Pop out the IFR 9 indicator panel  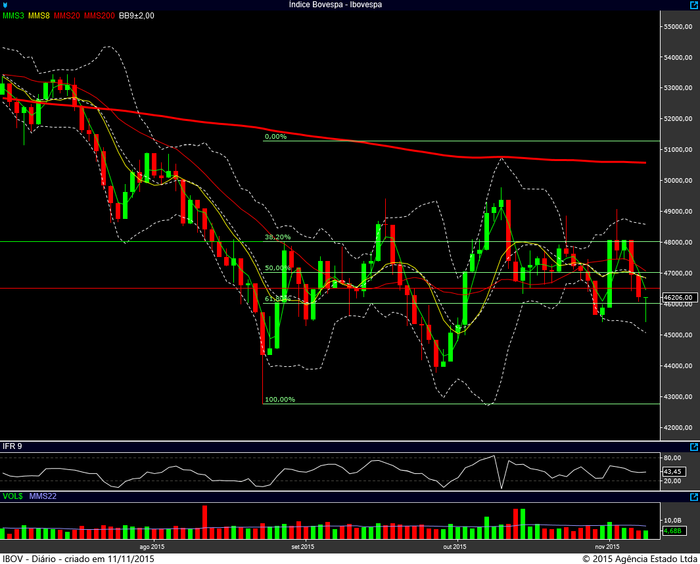pyautogui.click(x=694, y=447)
